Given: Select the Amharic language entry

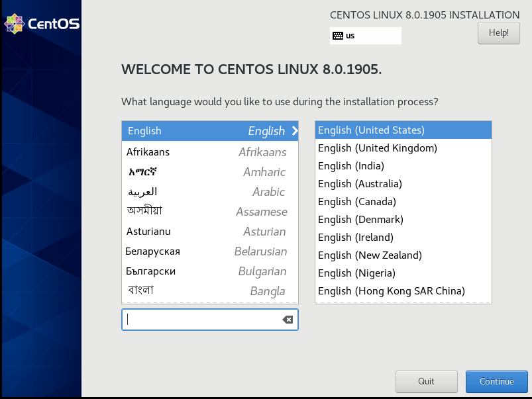Looking at the screenshot, I should tap(199, 171).
